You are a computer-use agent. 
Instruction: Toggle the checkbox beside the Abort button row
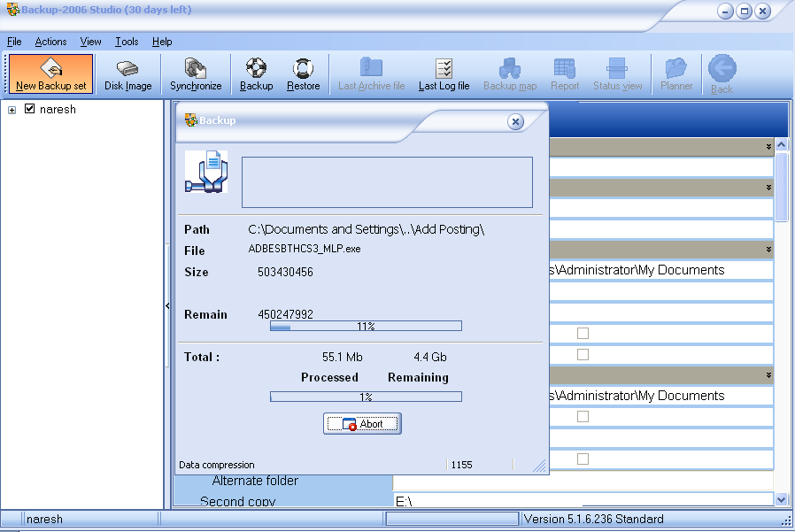[583, 416]
